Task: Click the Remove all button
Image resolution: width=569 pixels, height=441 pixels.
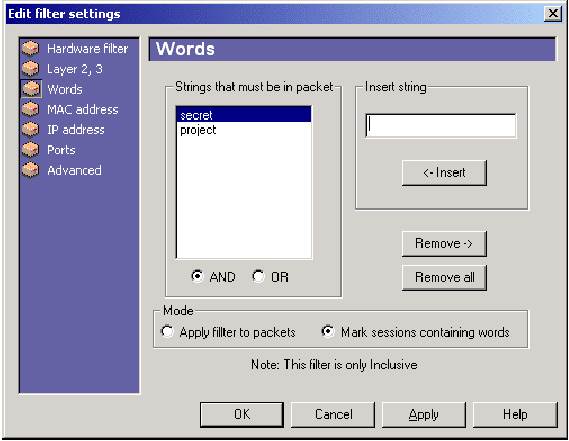Action: point(444,278)
